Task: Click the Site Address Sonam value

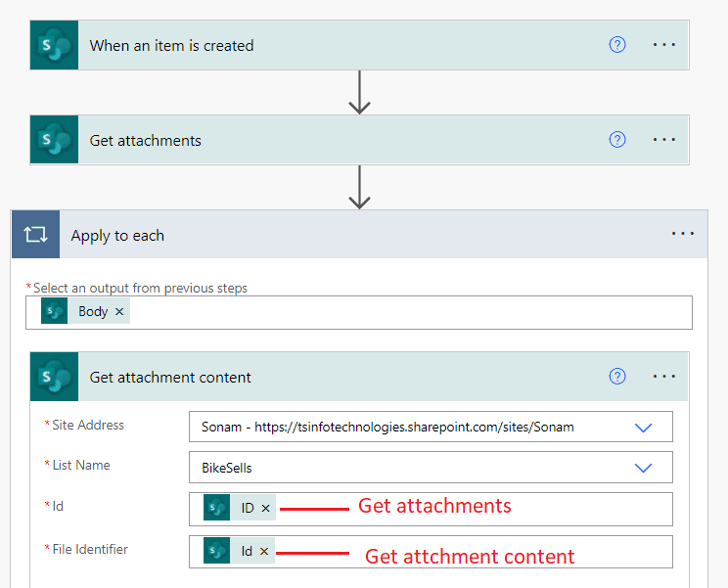Action: pos(387,427)
